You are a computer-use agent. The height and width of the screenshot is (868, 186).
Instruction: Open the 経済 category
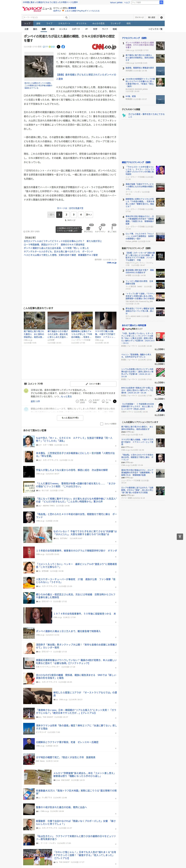click(x=52, y=29)
